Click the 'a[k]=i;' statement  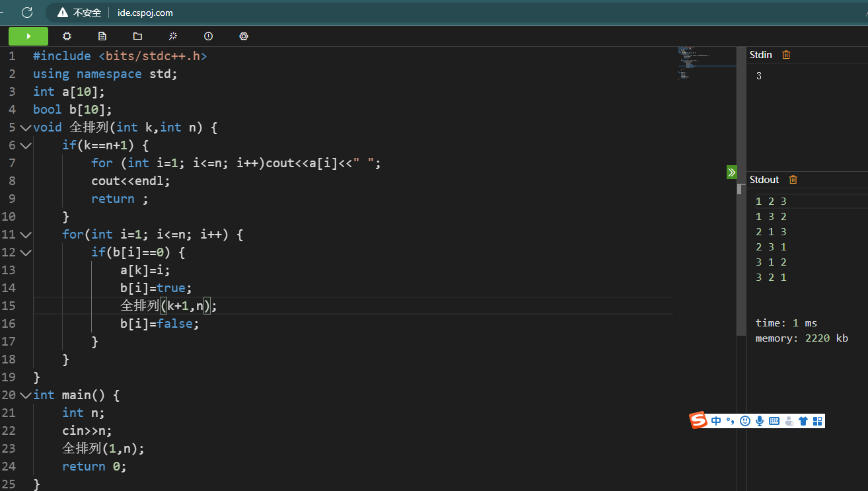click(145, 270)
